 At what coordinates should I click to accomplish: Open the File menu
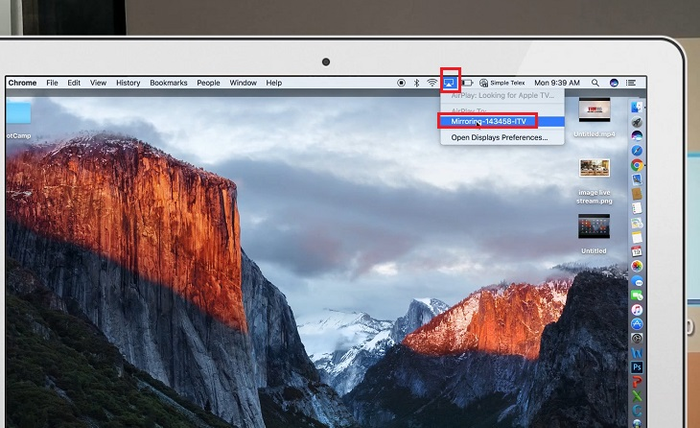[x=52, y=83]
